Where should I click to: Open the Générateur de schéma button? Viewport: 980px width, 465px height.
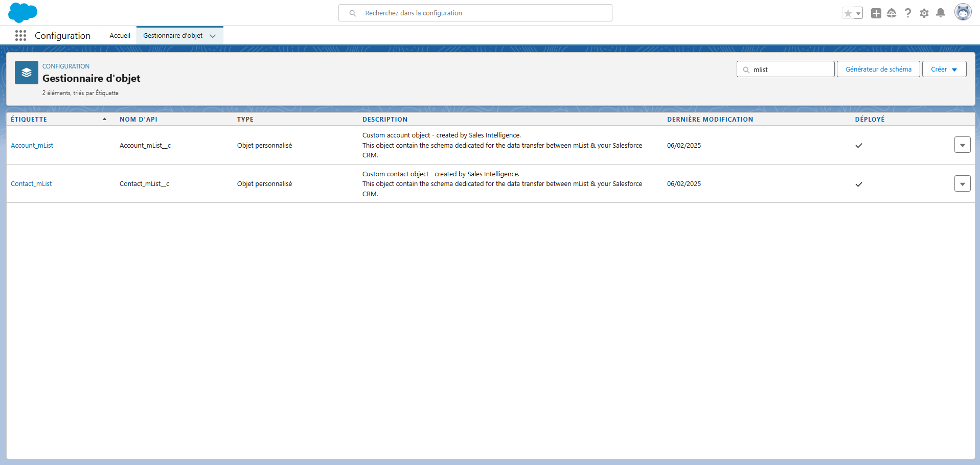coord(878,69)
